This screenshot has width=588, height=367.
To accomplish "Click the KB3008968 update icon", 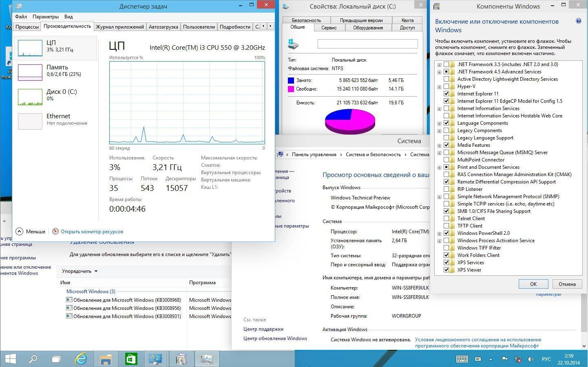I will click(x=69, y=300).
